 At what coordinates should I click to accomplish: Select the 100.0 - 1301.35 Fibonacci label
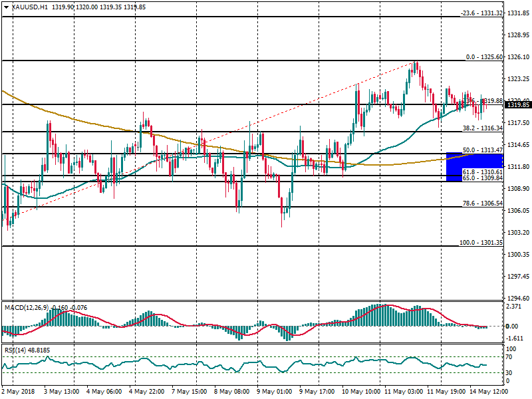click(x=481, y=243)
